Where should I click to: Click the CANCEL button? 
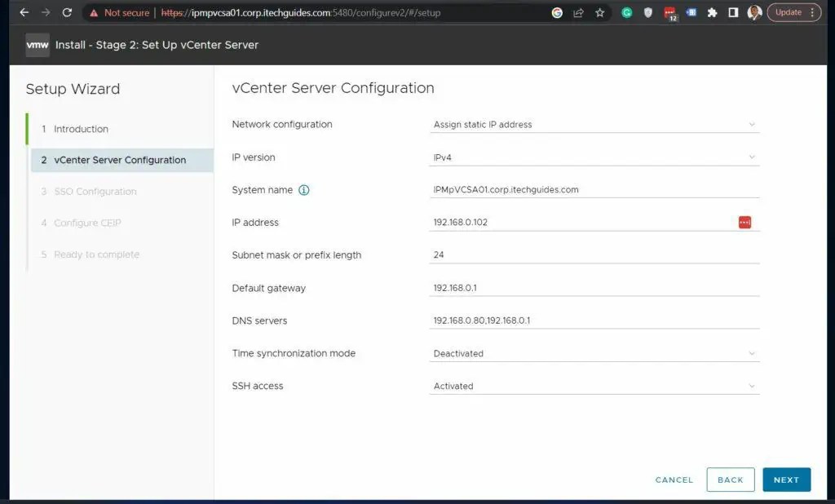pos(674,480)
